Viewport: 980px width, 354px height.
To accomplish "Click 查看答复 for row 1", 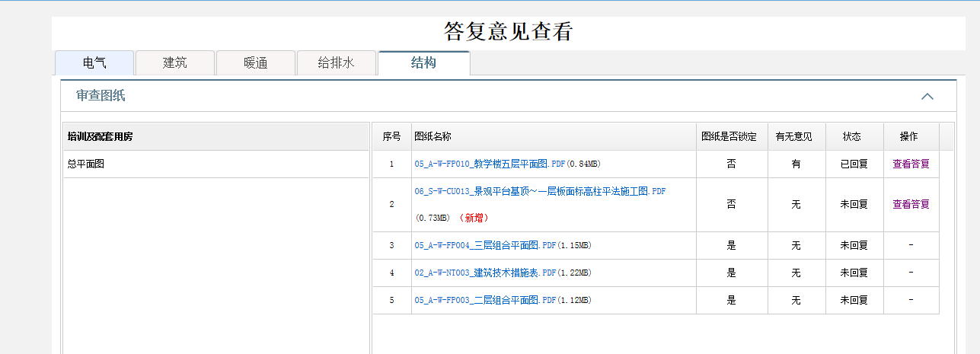I will click(x=911, y=164).
